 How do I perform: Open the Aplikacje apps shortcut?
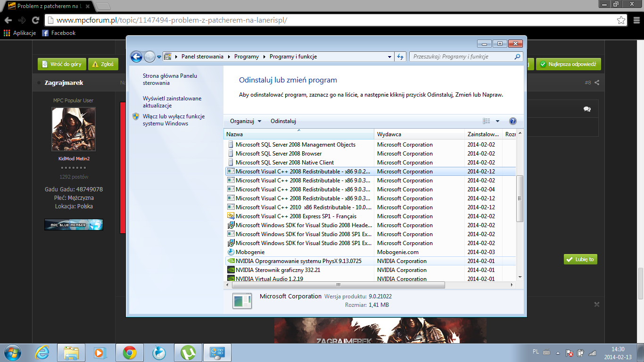[x=20, y=33]
